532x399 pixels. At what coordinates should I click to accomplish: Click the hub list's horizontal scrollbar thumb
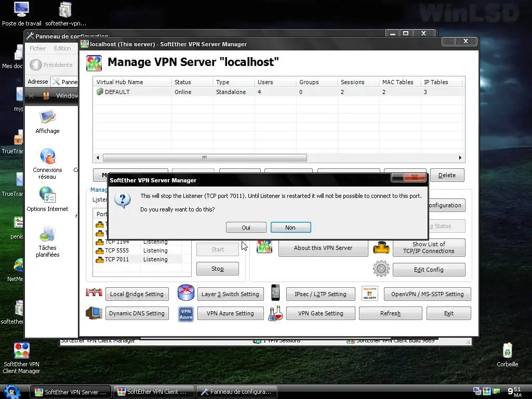coord(205,158)
